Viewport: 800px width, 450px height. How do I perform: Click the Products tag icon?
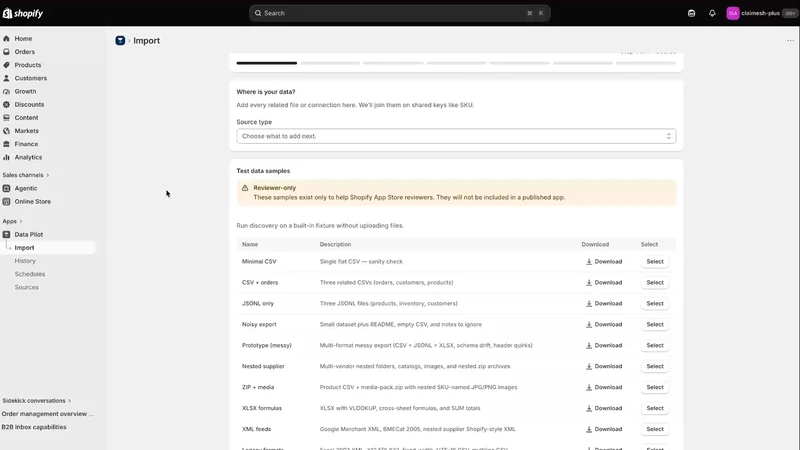[x=6, y=65]
